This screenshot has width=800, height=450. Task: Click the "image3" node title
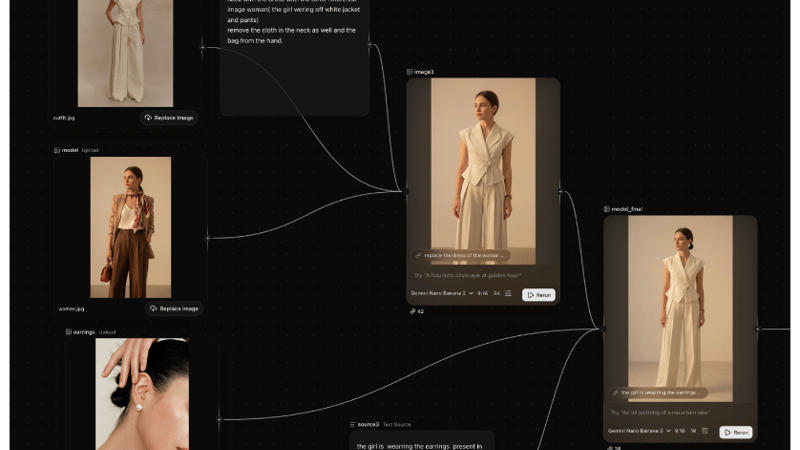423,72
